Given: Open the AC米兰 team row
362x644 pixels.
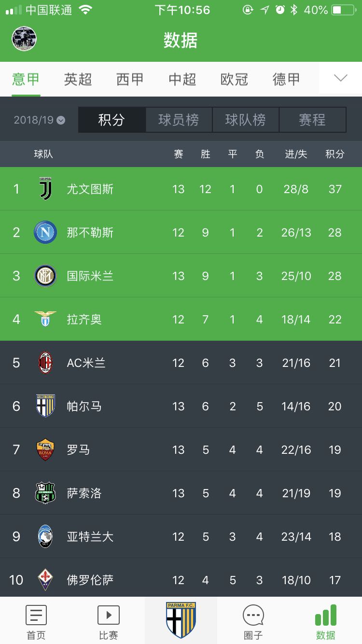Looking at the screenshot, I should [181, 363].
